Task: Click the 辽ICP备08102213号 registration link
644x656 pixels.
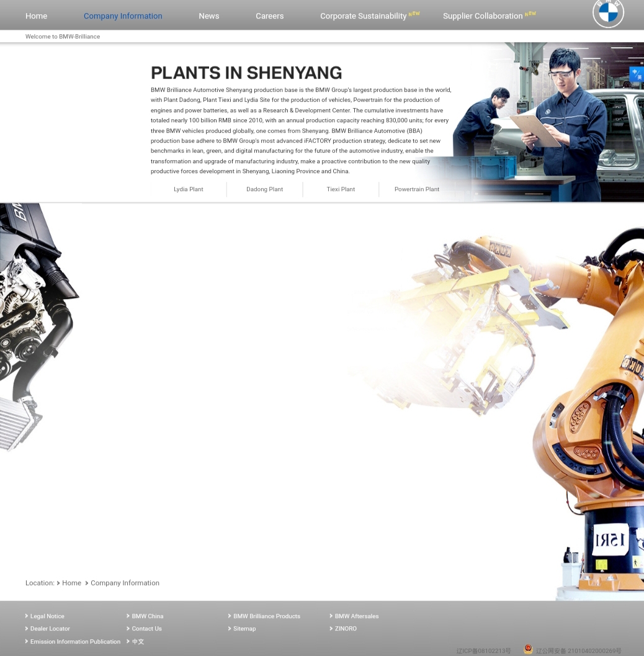Action: (483, 651)
